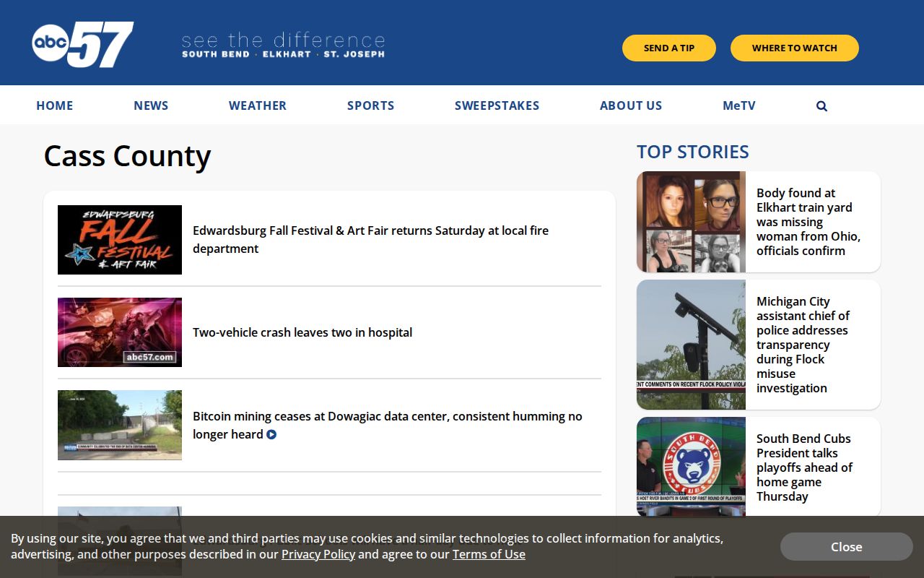Open the Terms of Use link
The image size is (924, 578).
click(x=489, y=554)
